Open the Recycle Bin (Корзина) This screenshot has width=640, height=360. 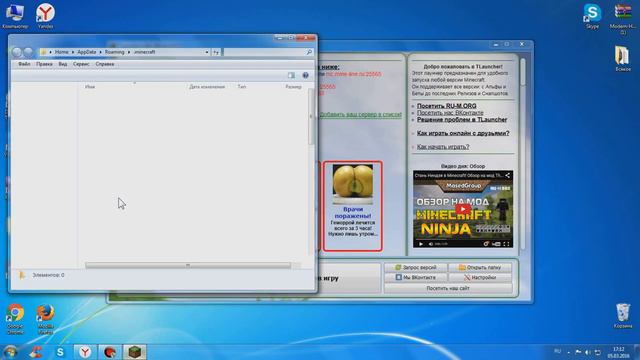623,316
